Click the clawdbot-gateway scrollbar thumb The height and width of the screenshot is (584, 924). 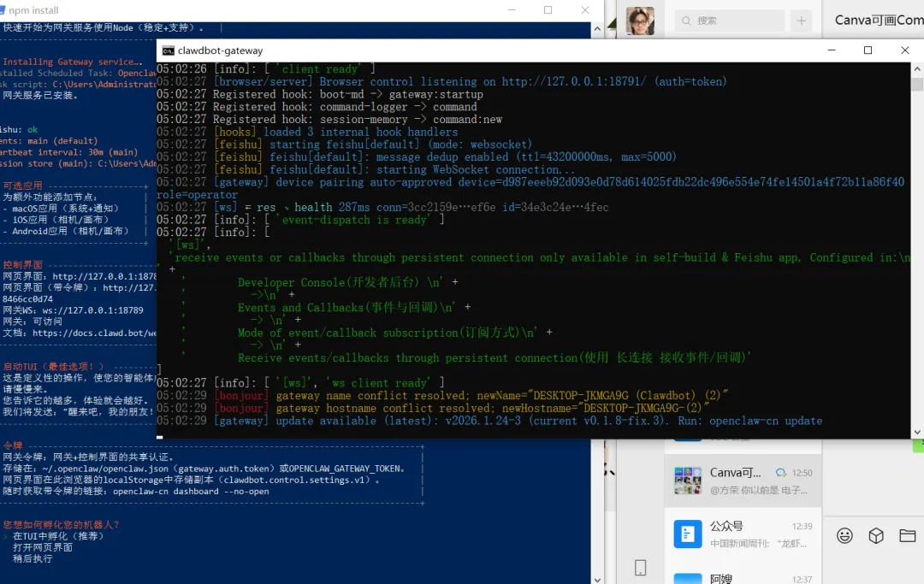[x=917, y=84]
